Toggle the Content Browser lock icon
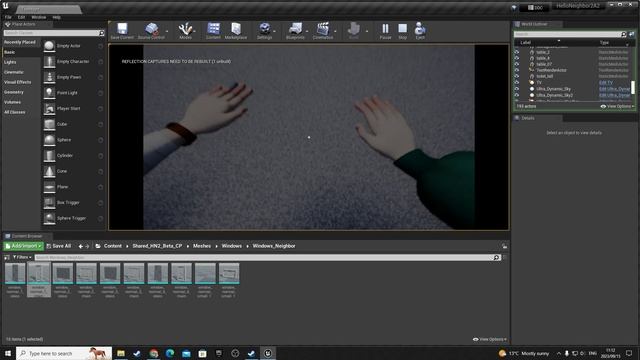Screen dimensions: 640x360 [x=504, y=246]
